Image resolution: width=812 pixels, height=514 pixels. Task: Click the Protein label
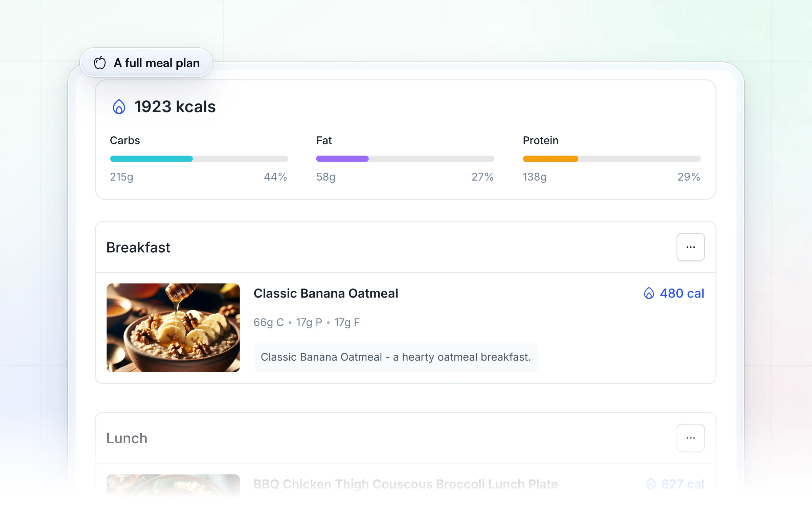tap(540, 140)
